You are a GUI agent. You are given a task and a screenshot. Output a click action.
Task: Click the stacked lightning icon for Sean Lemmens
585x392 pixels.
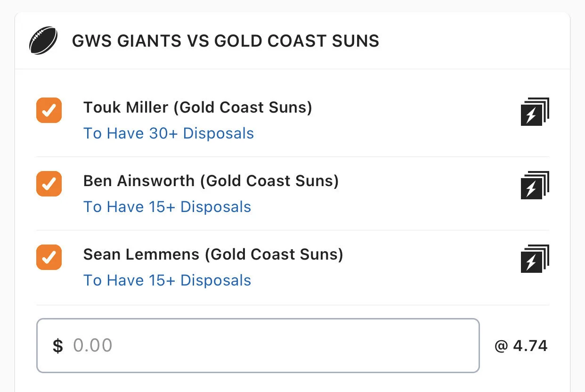(535, 259)
